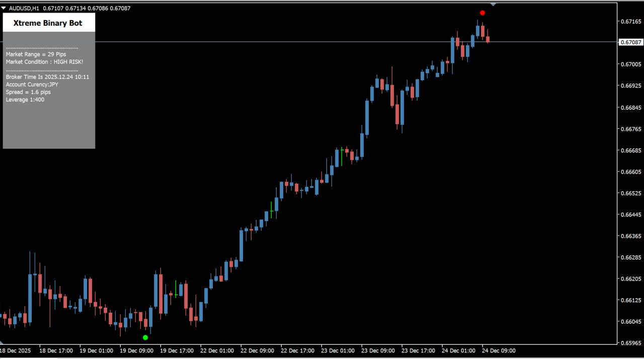Click the 22 Dec 01:00 time axis label

(217, 350)
